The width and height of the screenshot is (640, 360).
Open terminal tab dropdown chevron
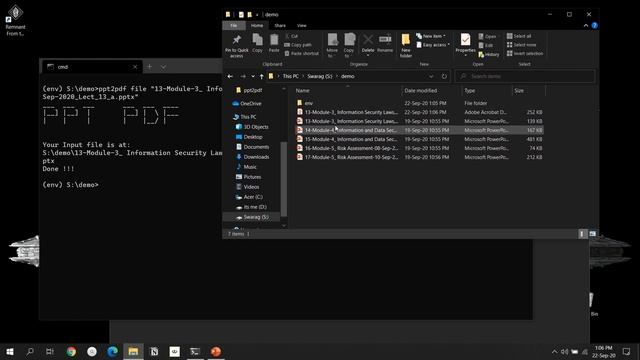pos(163,67)
